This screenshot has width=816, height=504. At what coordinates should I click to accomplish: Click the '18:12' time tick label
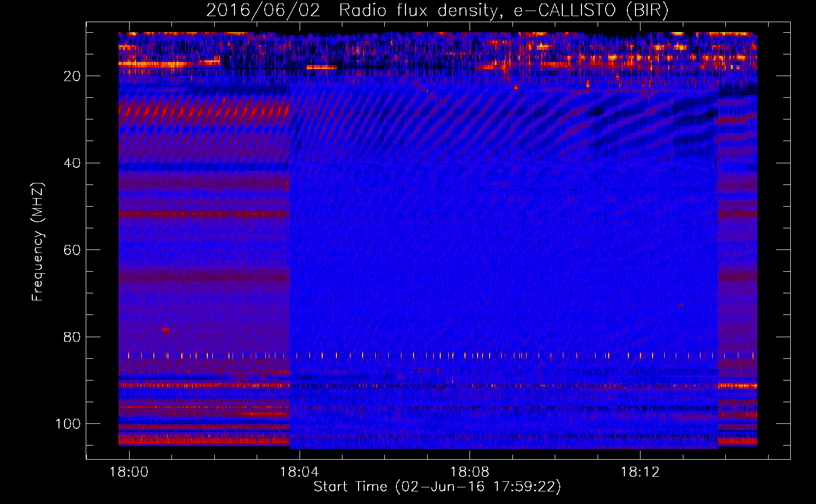click(640, 472)
